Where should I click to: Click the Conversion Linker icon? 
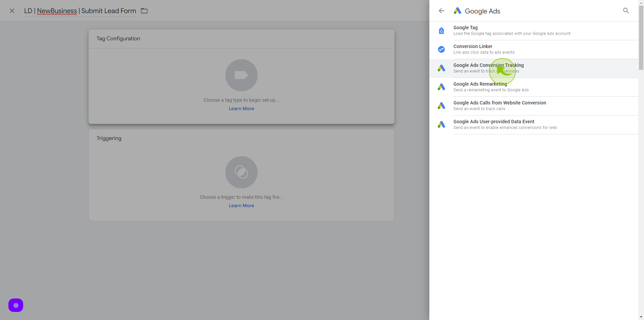[441, 49]
